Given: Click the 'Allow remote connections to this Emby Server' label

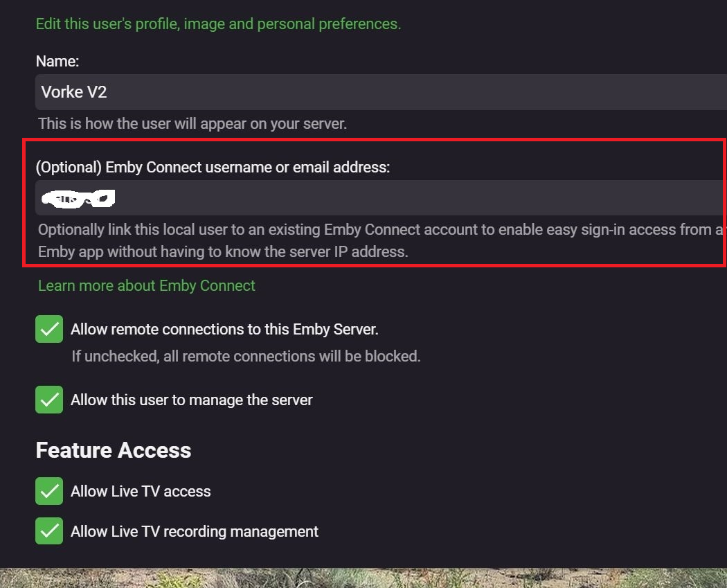Looking at the screenshot, I should coord(224,329).
